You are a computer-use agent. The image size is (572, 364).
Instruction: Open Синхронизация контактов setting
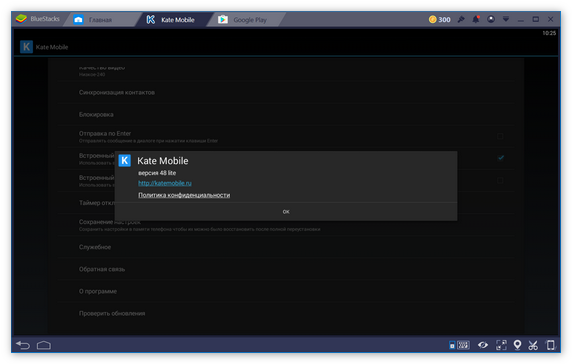tap(286, 92)
